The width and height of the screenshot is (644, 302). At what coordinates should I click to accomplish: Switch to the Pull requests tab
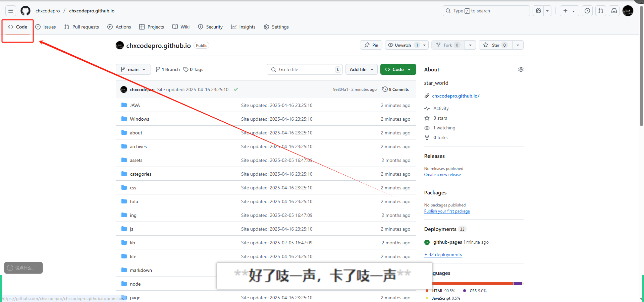point(82,27)
